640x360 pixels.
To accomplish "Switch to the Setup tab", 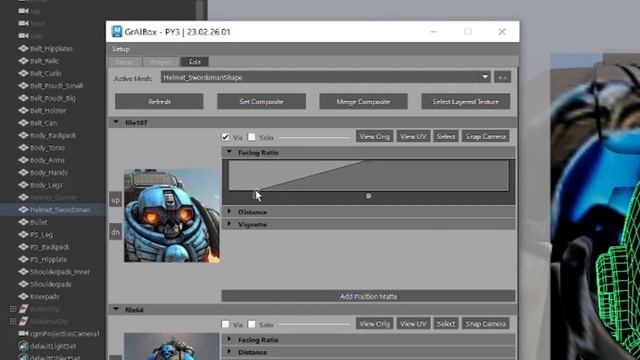I will [124, 62].
